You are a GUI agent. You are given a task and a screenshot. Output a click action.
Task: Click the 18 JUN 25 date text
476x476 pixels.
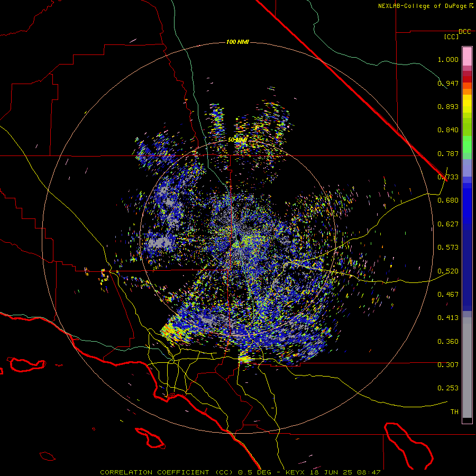331,472
